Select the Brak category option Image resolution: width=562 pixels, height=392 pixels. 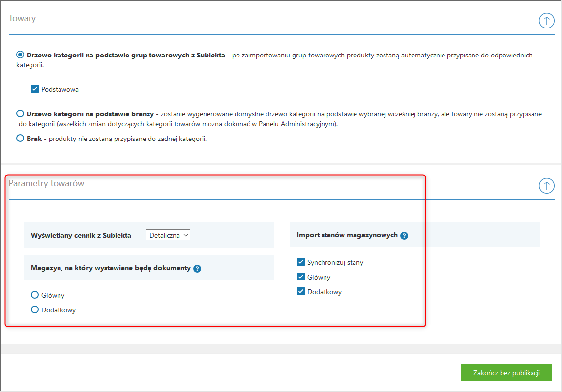click(x=20, y=139)
